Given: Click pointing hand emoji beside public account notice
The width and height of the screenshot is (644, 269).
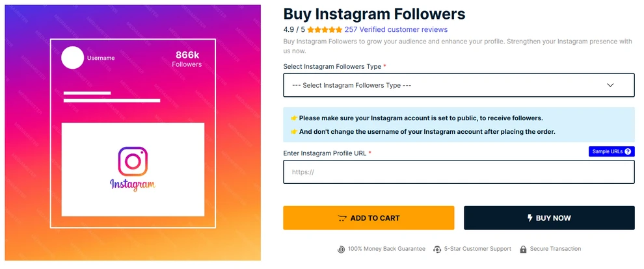Looking at the screenshot, I should point(294,118).
